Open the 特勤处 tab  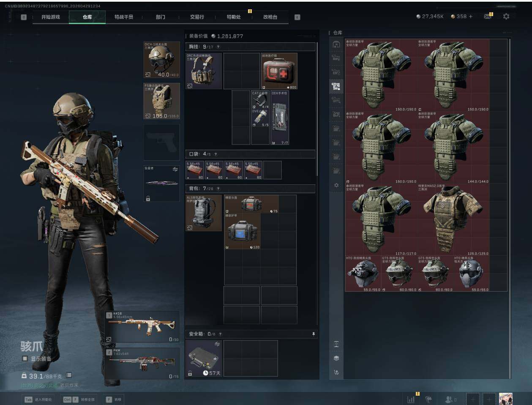tap(234, 17)
